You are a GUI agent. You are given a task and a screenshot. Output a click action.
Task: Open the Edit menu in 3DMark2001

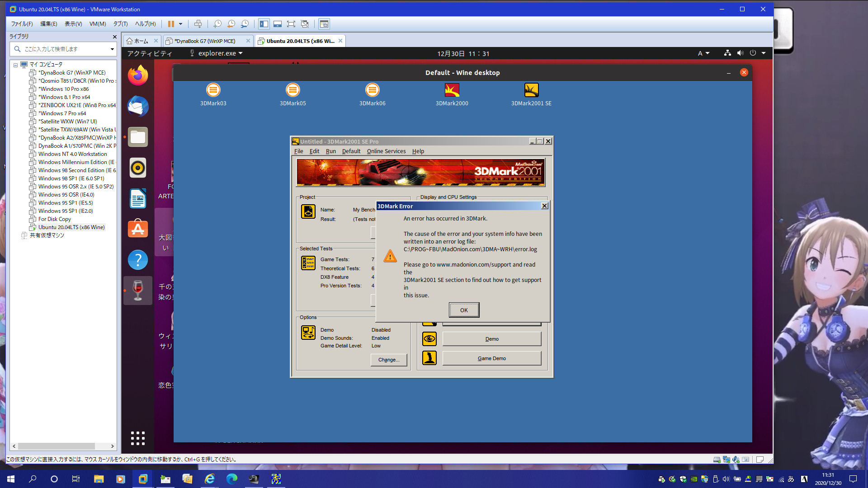point(314,151)
